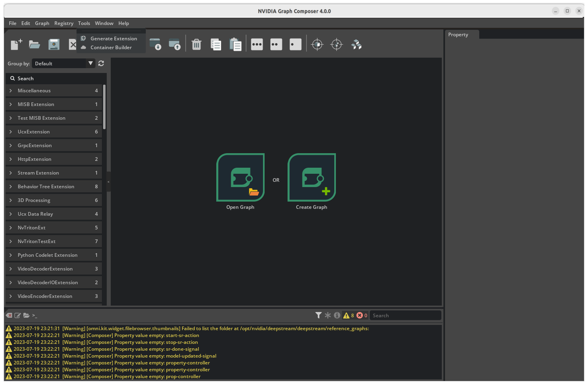Open the Graph menu
588x385 pixels.
pos(42,23)
